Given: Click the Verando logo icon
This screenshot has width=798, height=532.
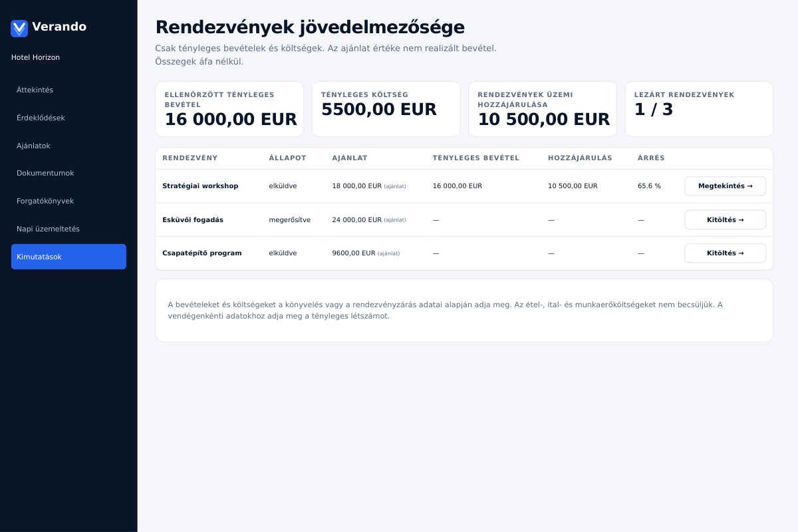Looking at the screenshot, I should coord(19,28).
